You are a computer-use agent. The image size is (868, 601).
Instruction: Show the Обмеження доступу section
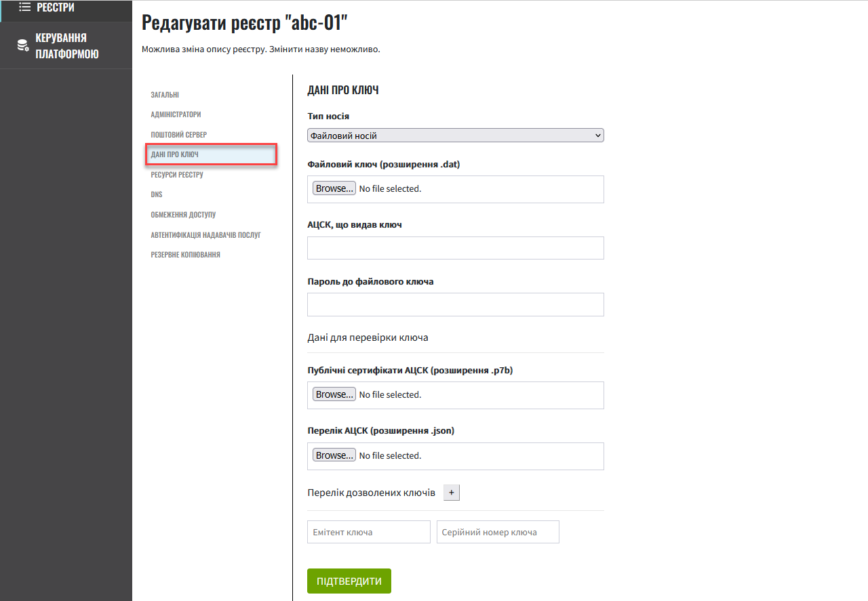click(x=183, y=215)
